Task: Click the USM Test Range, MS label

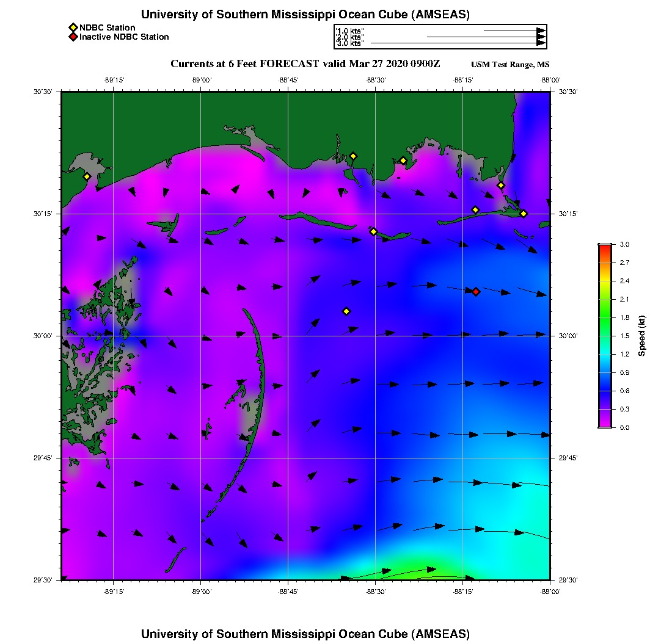Action: (x=510, y=65)
